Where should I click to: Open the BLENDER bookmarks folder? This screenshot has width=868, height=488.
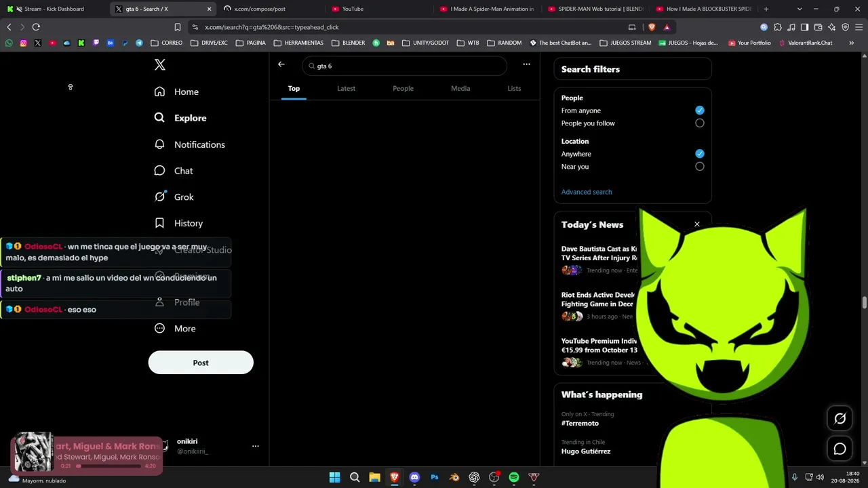click(349, 43)
